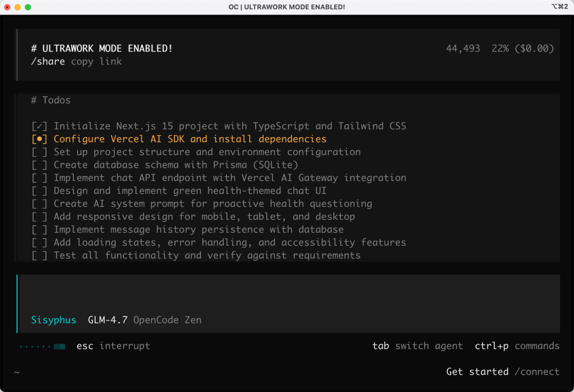This screenshot has height=392, width=574.
Task: Open the Sisyphus agent selector
Action: [x=54, y=320]
